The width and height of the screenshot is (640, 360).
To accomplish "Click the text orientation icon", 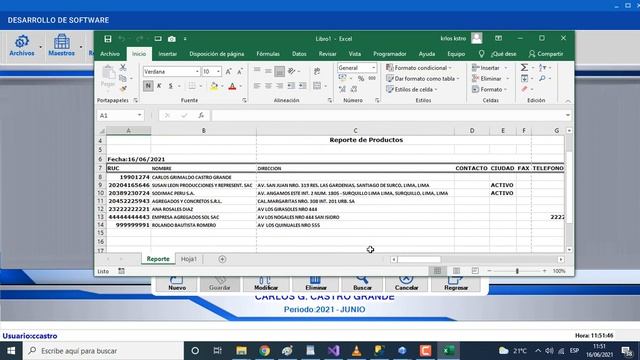I will (x=291, y=71).
